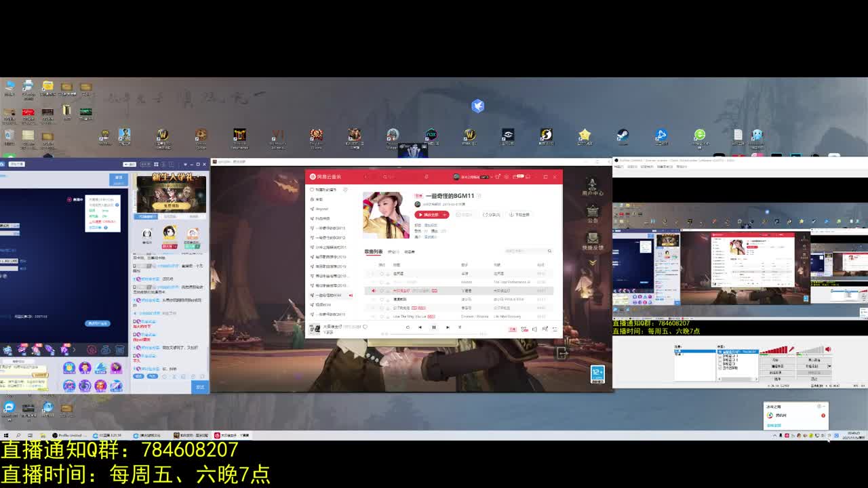Open the play queue icon in NetEase Music
The image size is (868, 488).
coord(555,329)
